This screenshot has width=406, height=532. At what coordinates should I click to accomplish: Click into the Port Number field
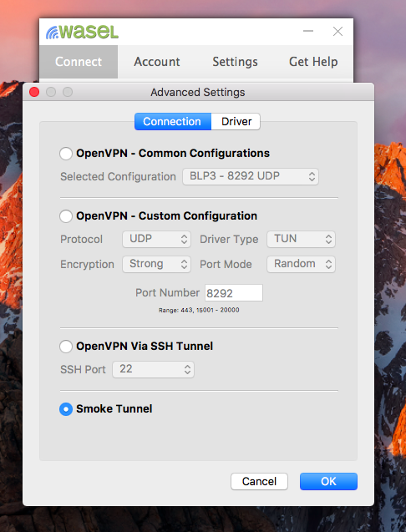click(234, 293)
